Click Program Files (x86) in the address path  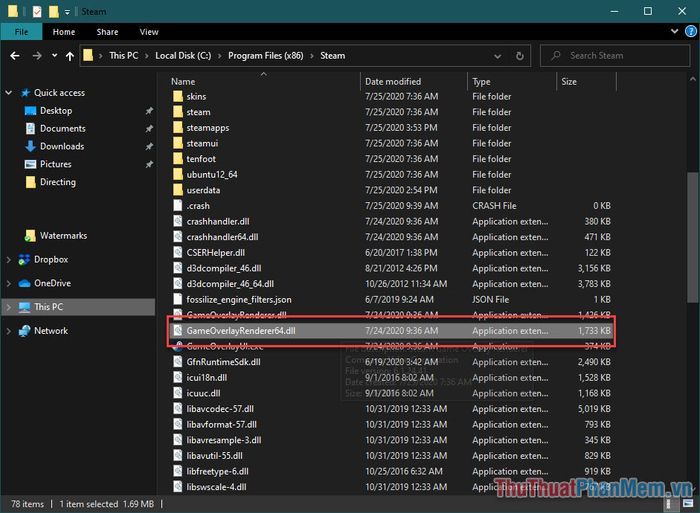pyautogui.click(x=266, y=56)
